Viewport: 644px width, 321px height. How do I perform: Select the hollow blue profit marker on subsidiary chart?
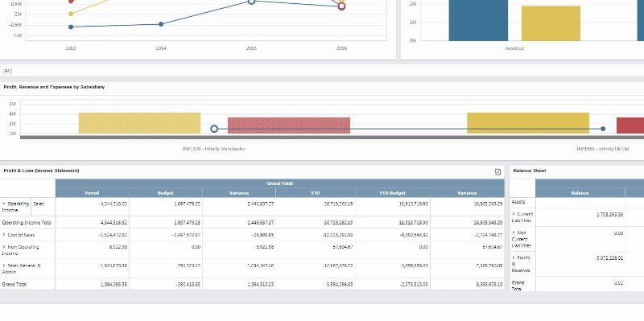(214, 129)
